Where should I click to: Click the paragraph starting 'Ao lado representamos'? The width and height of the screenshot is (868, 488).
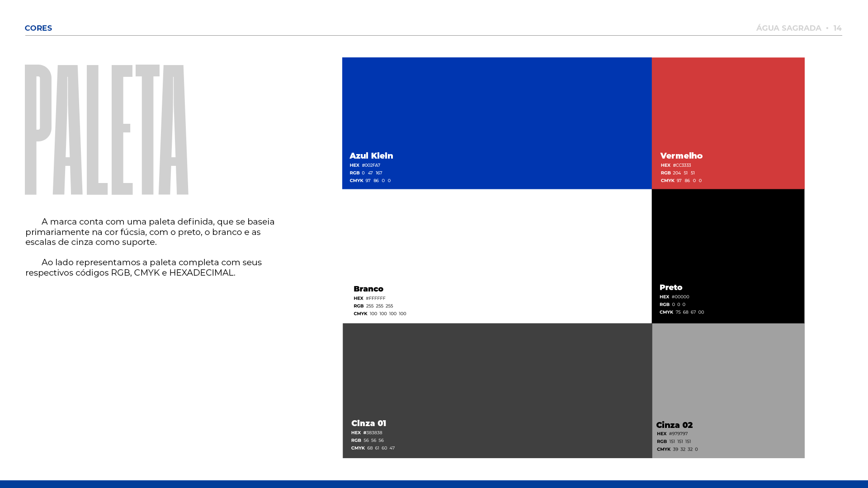[x=144, y=267]
